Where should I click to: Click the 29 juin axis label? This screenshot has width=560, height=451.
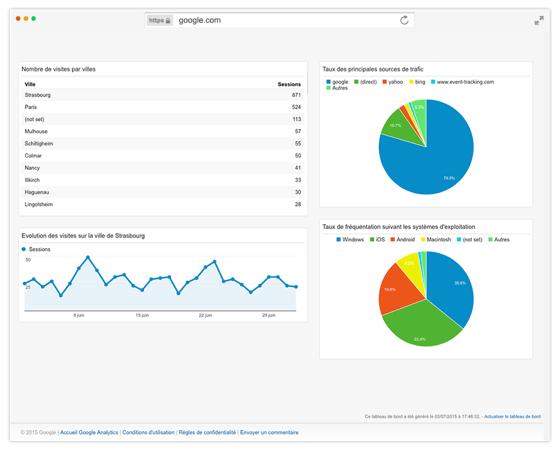(x=269, y=315)
